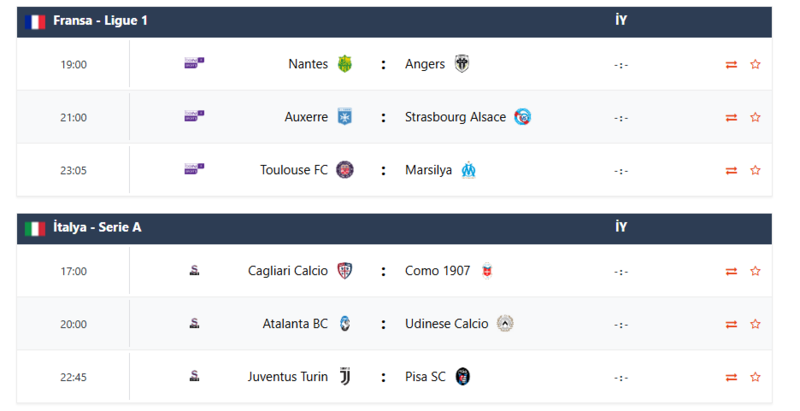The image size is (800, 411).
Task: Click the Cagliari Calcio club crest
Action: 345,271
